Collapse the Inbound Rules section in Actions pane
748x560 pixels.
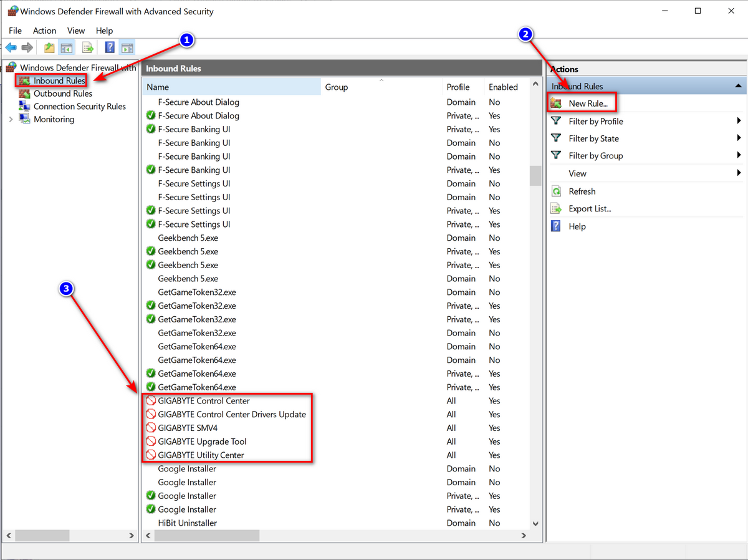pos(738,86)
